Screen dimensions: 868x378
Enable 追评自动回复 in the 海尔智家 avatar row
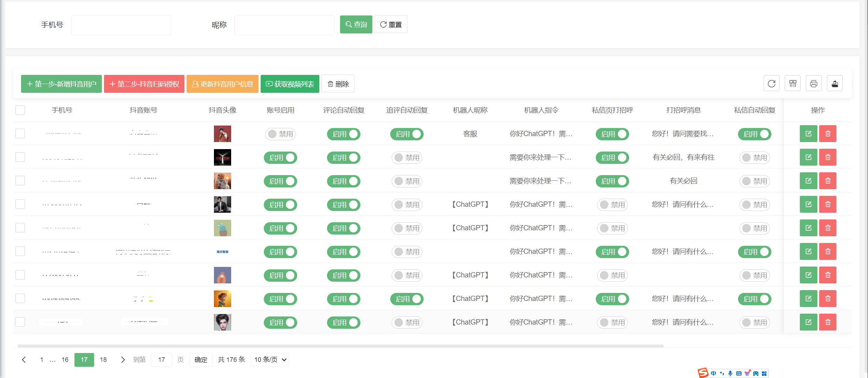pyautogui.click(x=407, y=252)
